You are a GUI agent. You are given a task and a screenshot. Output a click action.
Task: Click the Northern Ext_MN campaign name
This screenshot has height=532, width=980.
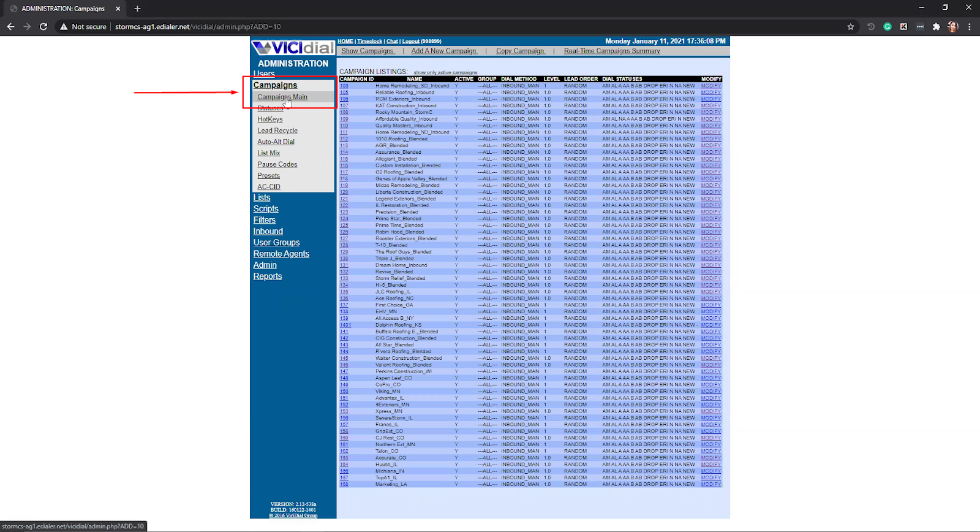pyautogui.click(x=395, y=444)
